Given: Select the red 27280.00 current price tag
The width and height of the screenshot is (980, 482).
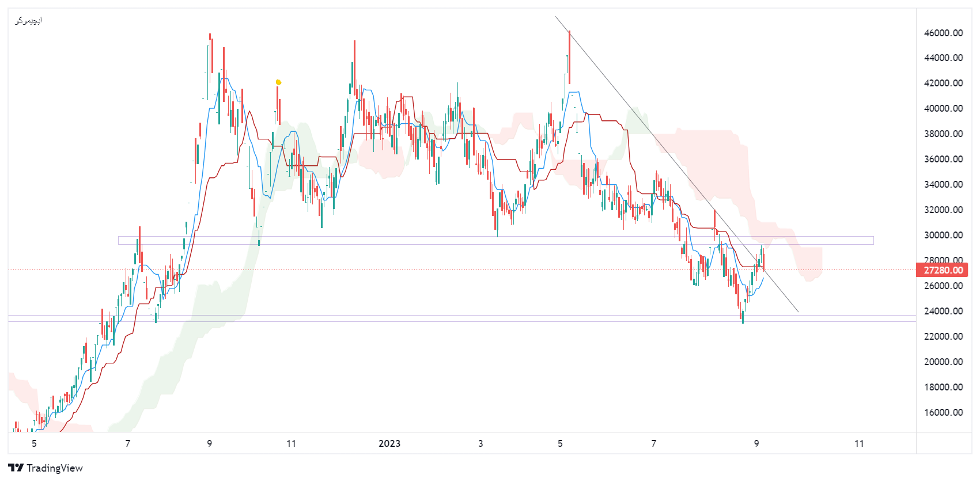Looking at the screenshot, I should (941, 270).
